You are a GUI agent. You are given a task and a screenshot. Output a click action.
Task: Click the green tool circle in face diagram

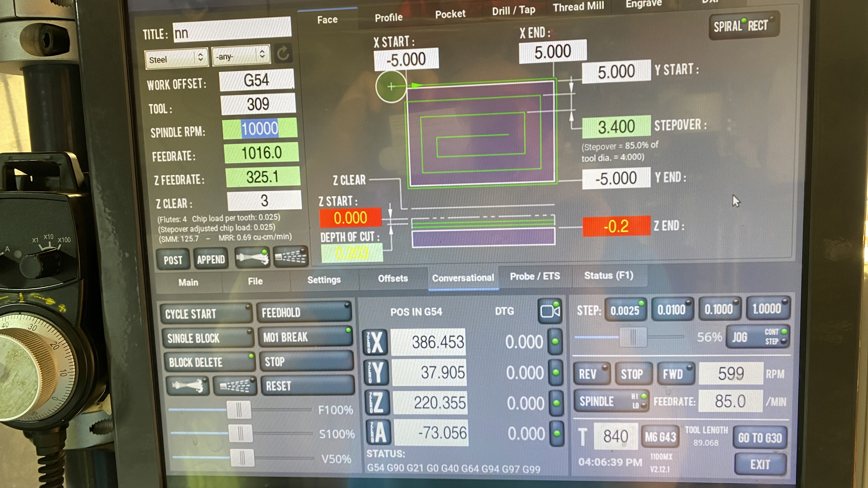(391, 86)
